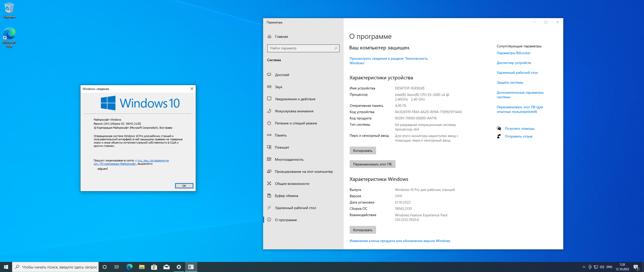Open Microsoft license terms link in winver
The width and height of the screenshot is (644, 272).
(131, 162)
